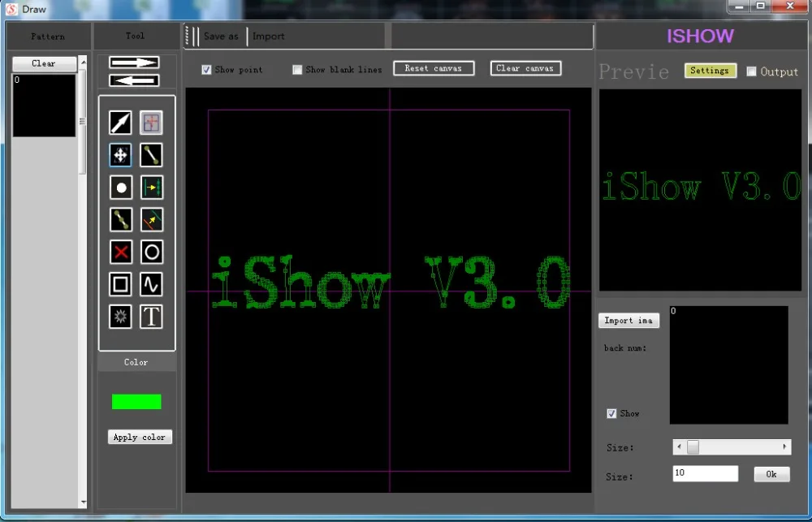Select the sine wave curve tool

click(151, 284)
